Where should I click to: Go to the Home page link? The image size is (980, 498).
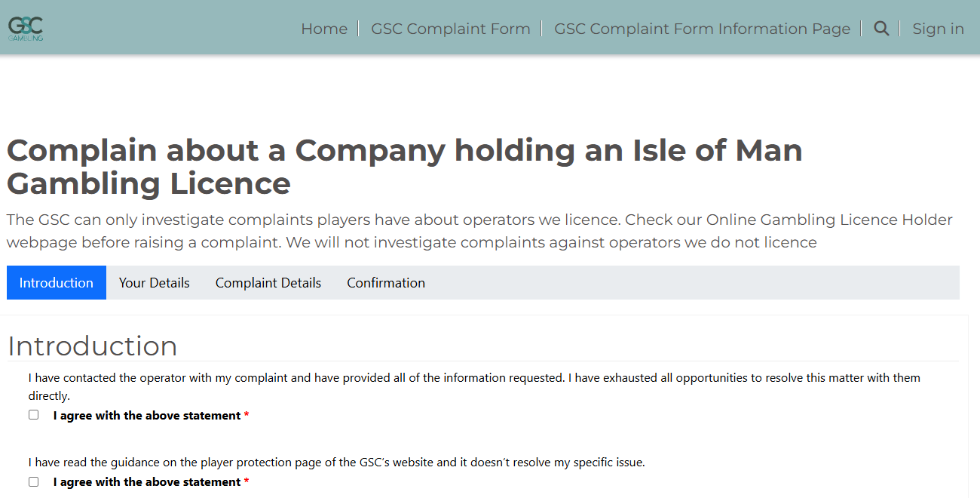click(x=324, y=29)
